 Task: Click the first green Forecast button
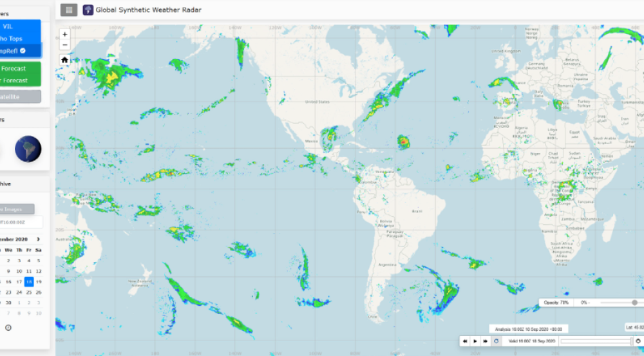click(x=20, y=69)
